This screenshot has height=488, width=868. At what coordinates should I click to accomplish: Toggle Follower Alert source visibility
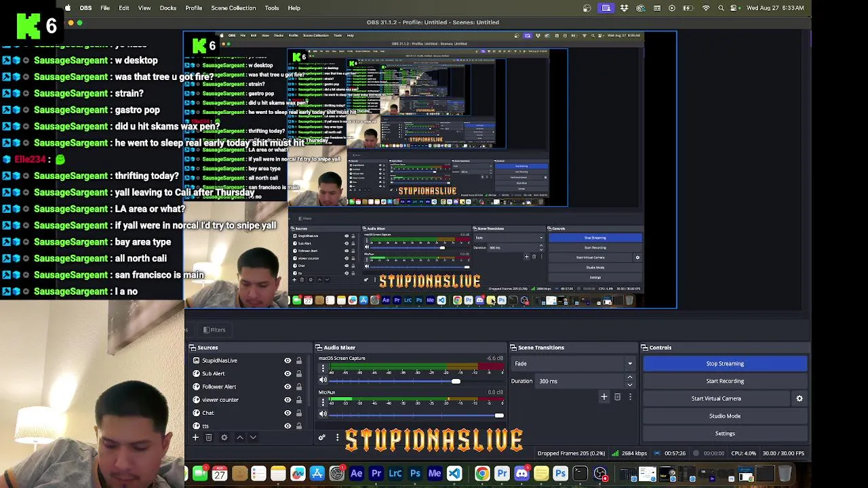(288, 386)
